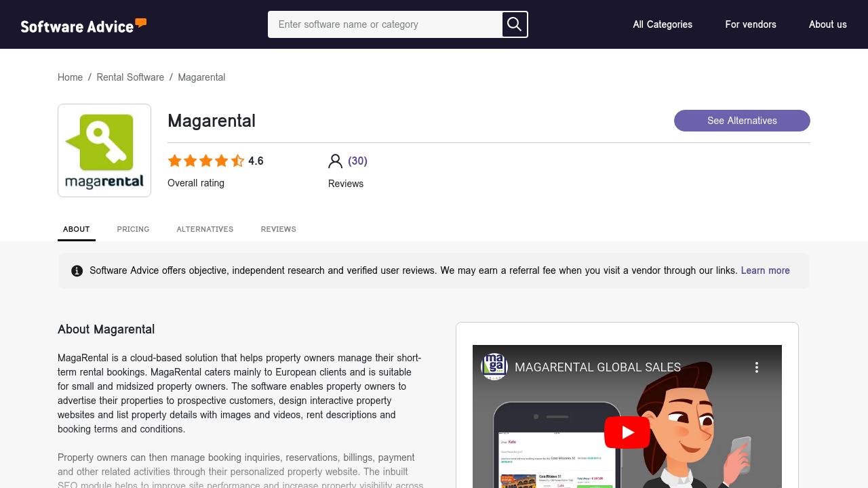Click the star rating icons

205,161
